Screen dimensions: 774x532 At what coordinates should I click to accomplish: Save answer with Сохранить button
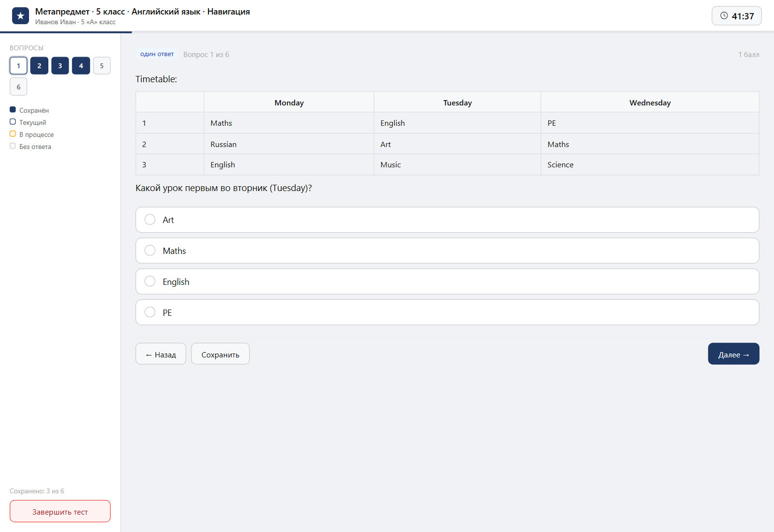220,354
